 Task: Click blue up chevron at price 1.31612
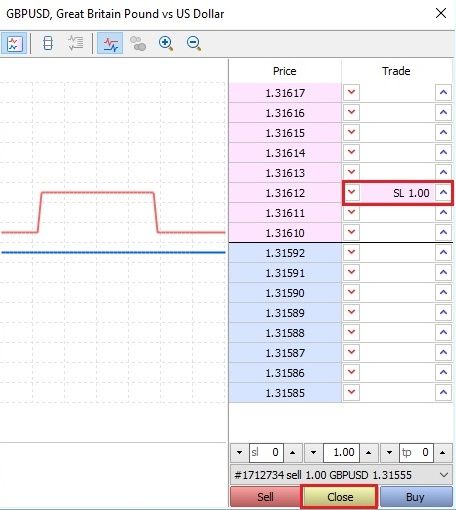[x=443, y=192]
